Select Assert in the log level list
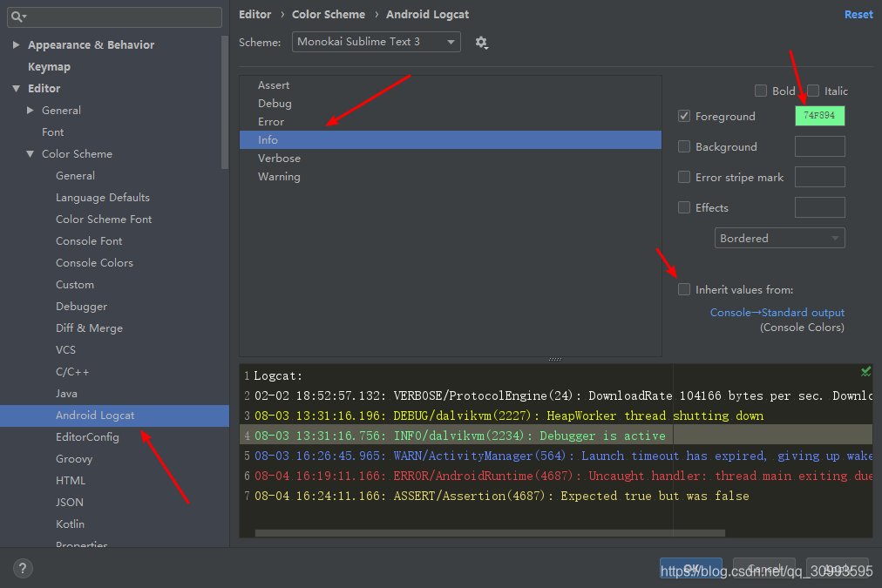 coord(450,84)
